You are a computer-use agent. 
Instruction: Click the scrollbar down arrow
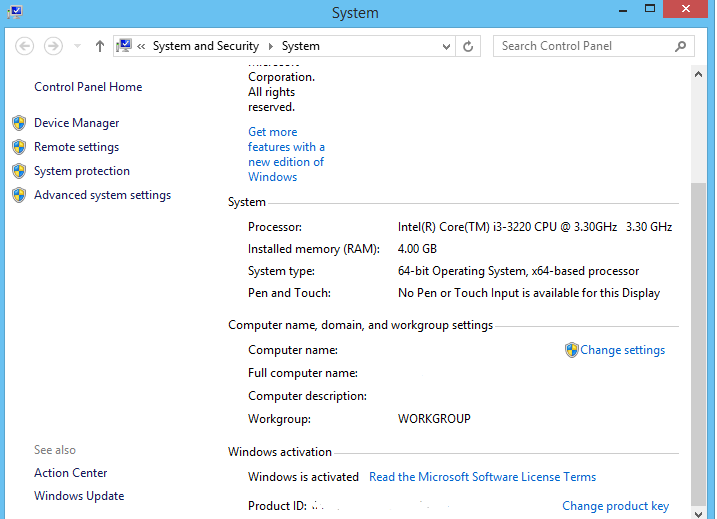click(698, 514)
